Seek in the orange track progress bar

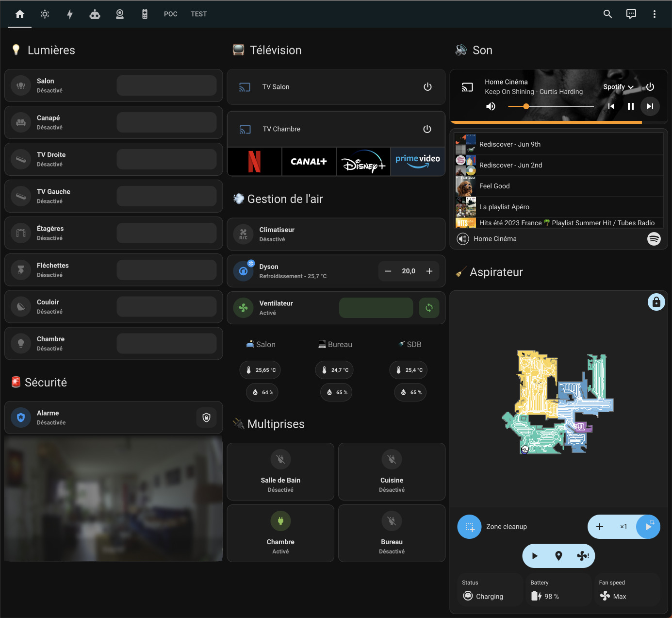point(559,122)
